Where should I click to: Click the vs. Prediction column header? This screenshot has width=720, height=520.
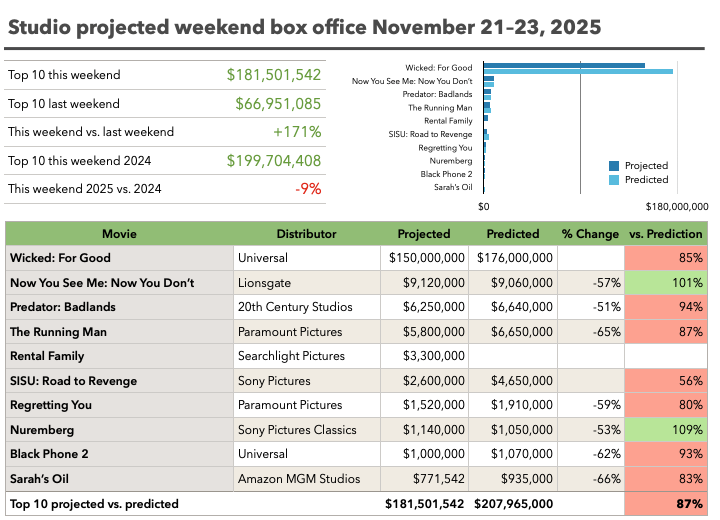pyautogui.click(x=665, y=234)
